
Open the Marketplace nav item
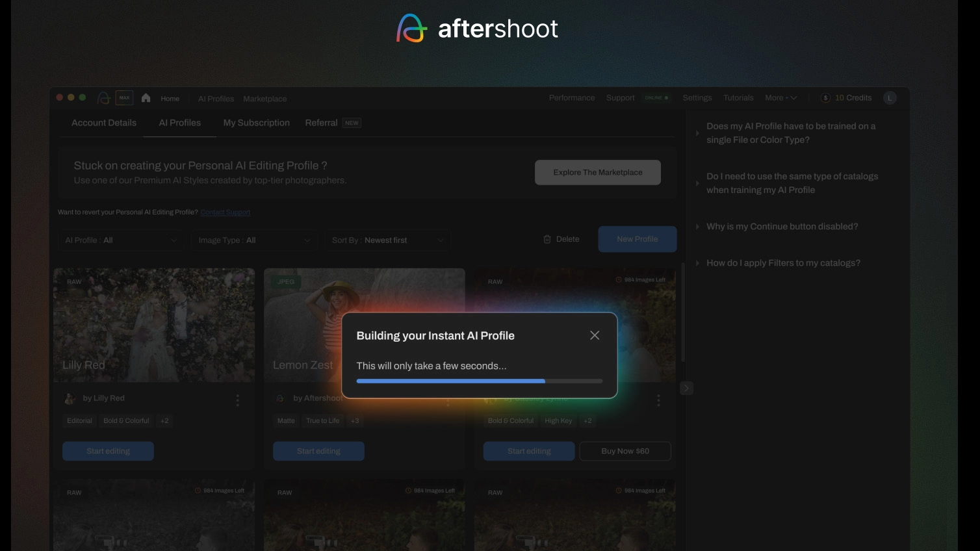coord(265,99)
